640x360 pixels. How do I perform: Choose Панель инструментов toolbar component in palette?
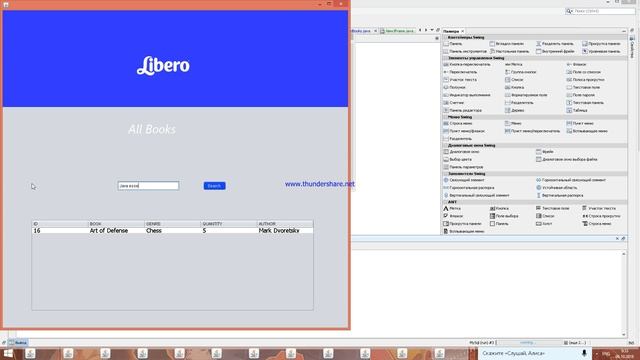pos(465,51)
